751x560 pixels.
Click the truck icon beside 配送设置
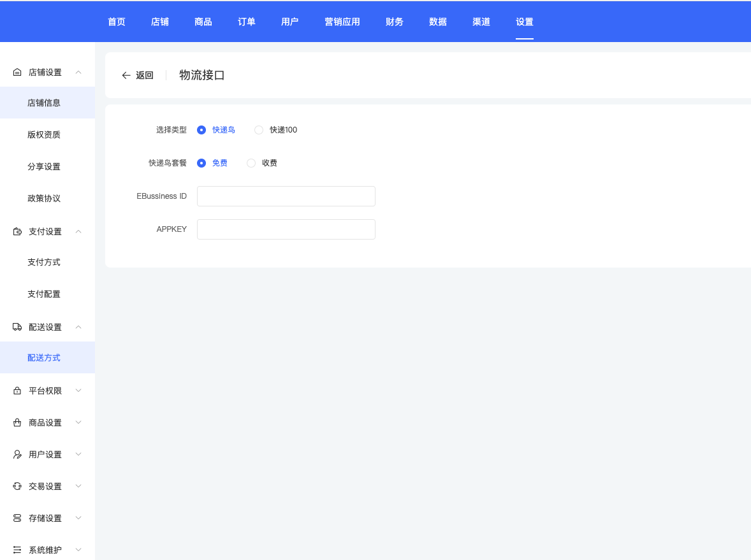[x=17, y=327]
